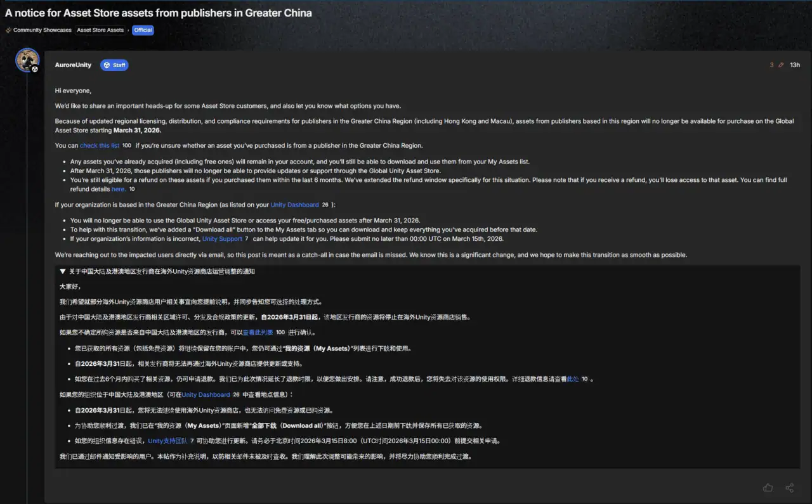Viewport: 812px width, 504px height.
Task: Open the Unity Support link
Action: pyautogui.click(x=222, y=239)
